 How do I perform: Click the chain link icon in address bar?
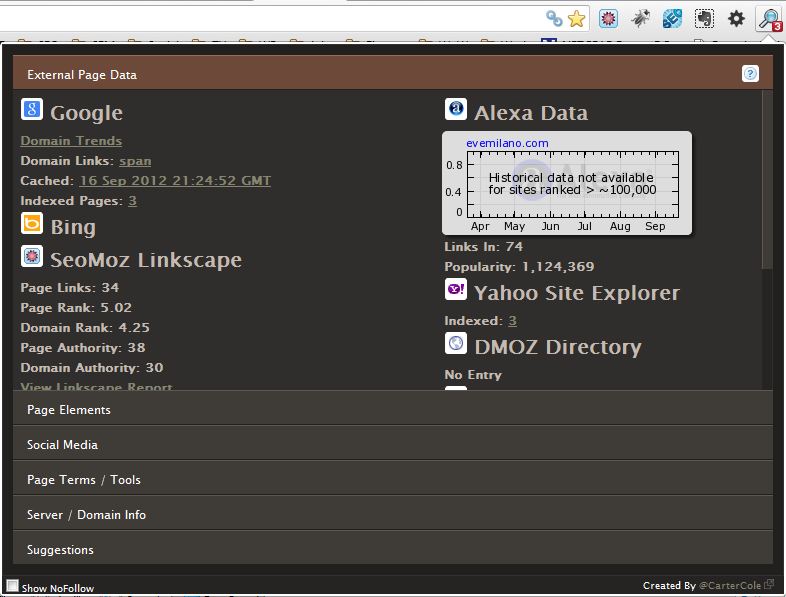554,19
